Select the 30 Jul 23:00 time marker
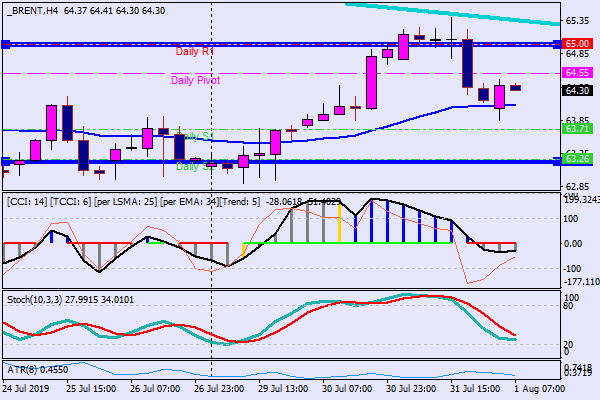 click(x=411, y=387)
